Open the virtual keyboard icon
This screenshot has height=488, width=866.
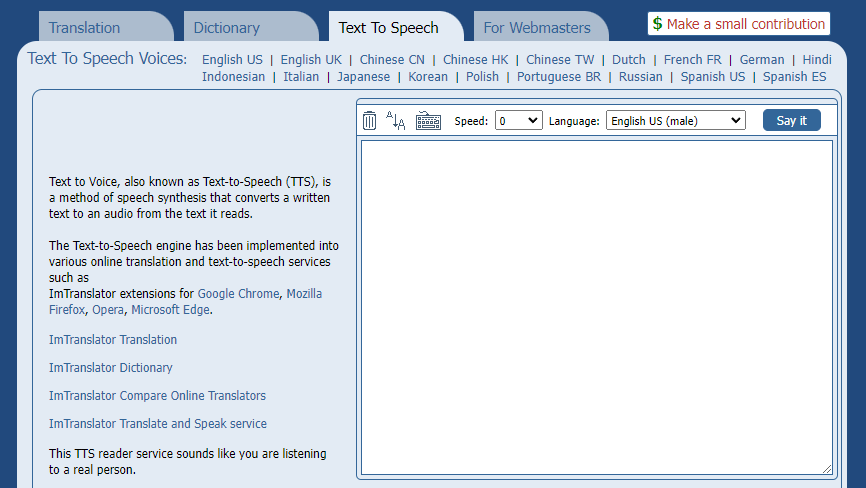[428, 121]
